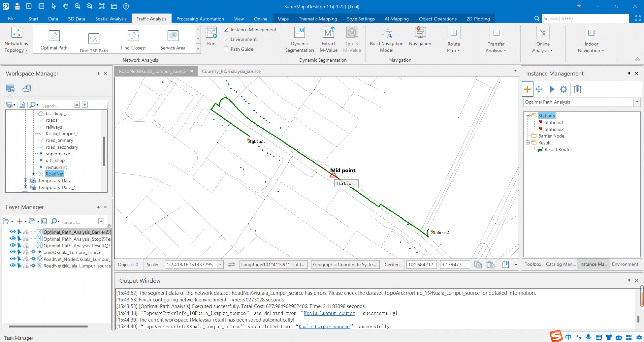
Task: Hide the Optimal_Path_Analysis_Stop layer
Action: pyautogui.click(x=13, y=239)
